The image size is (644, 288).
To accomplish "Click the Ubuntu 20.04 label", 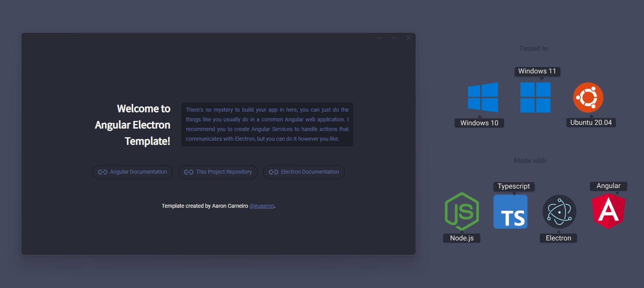I will (x=591, y=122).
